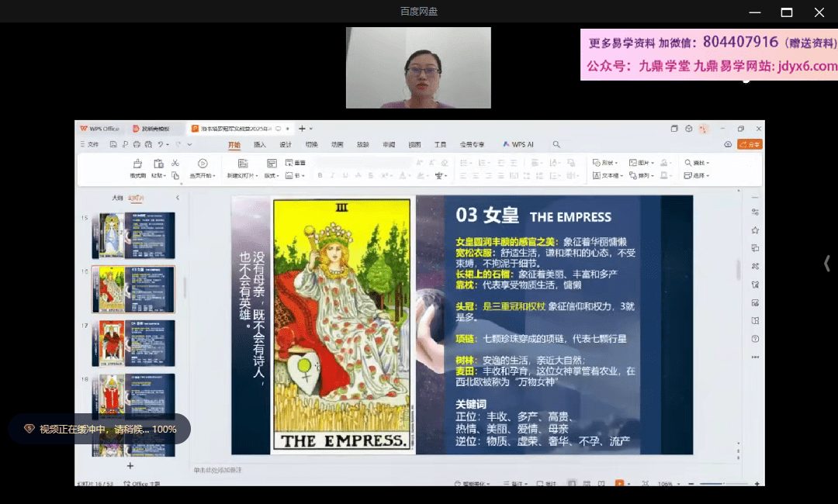The width and height of the screenshot is (838, 504).
Task: Click the Cut scissors icon
Action: pyautogui.click(x=175, y=163)
